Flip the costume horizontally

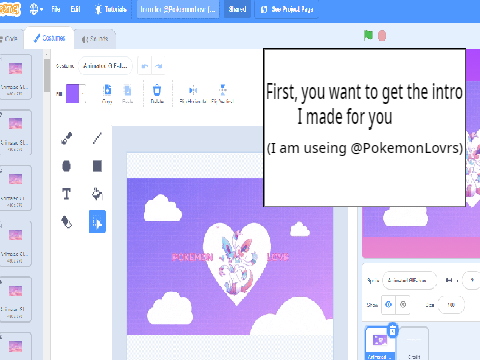pyautogui.click(x=193, y=94)
